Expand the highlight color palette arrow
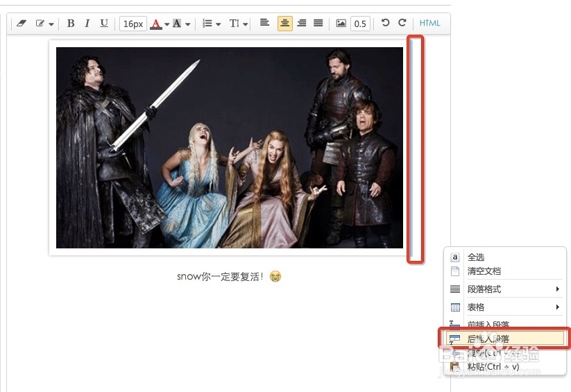Viewport: 571px width, 392px height. (x=187, y=24)
